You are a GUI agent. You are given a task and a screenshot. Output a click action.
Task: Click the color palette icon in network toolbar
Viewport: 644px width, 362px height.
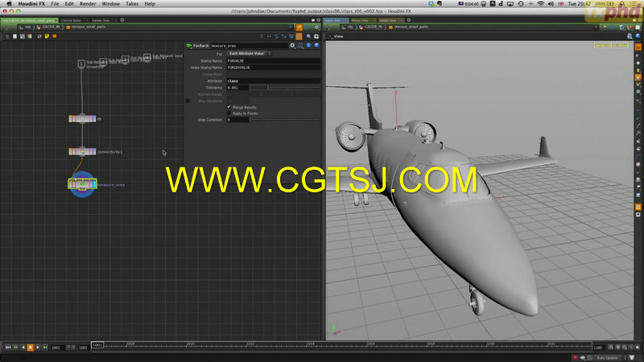(x=30, y=36)
